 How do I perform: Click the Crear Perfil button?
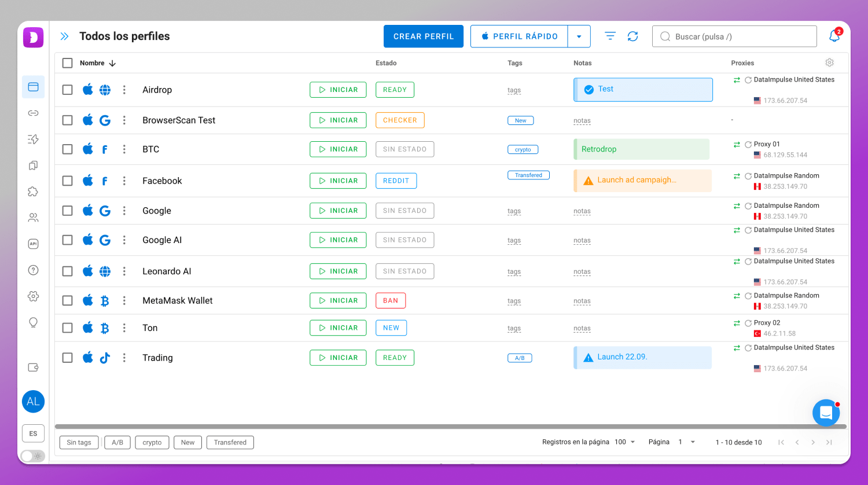424,36
